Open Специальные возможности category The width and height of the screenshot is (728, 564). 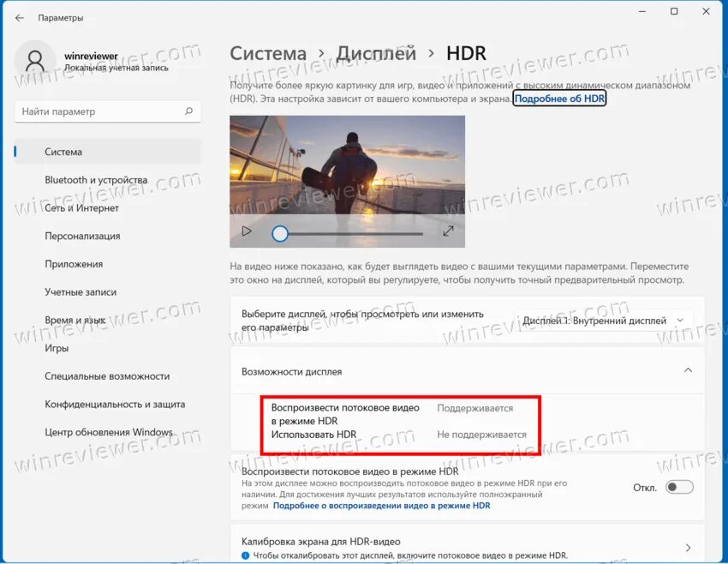[x=108, y=376]
